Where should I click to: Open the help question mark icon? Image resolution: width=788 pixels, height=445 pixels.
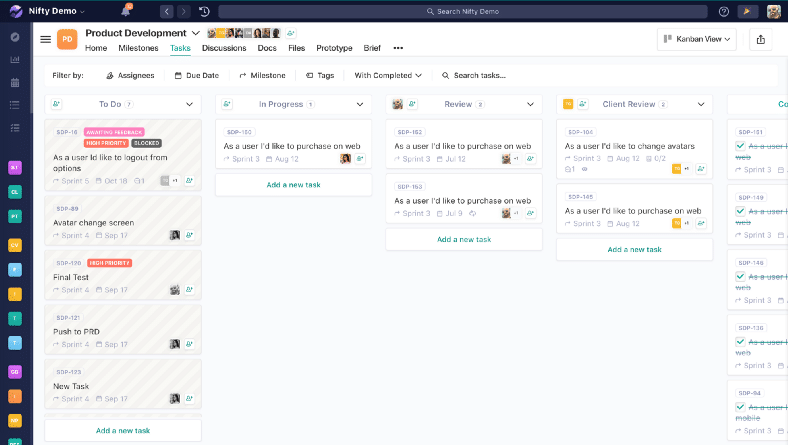click(x=724, y=11)
